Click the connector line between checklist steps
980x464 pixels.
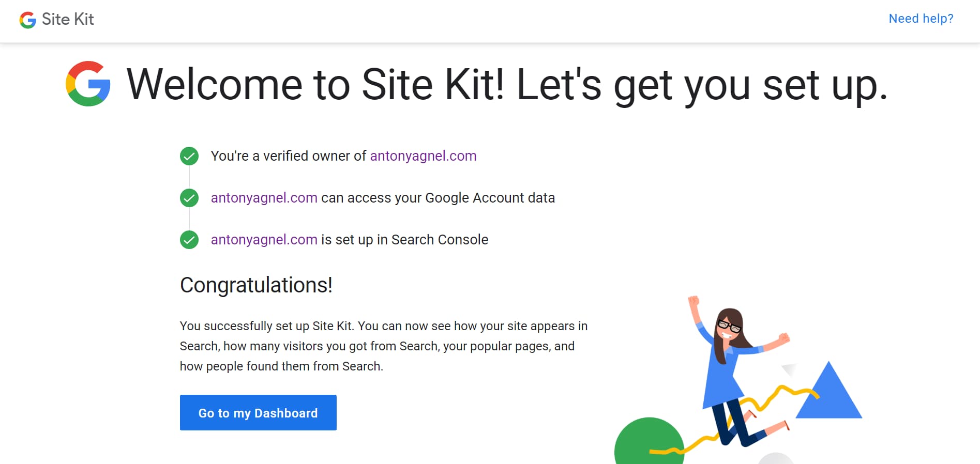pos(189,177)
